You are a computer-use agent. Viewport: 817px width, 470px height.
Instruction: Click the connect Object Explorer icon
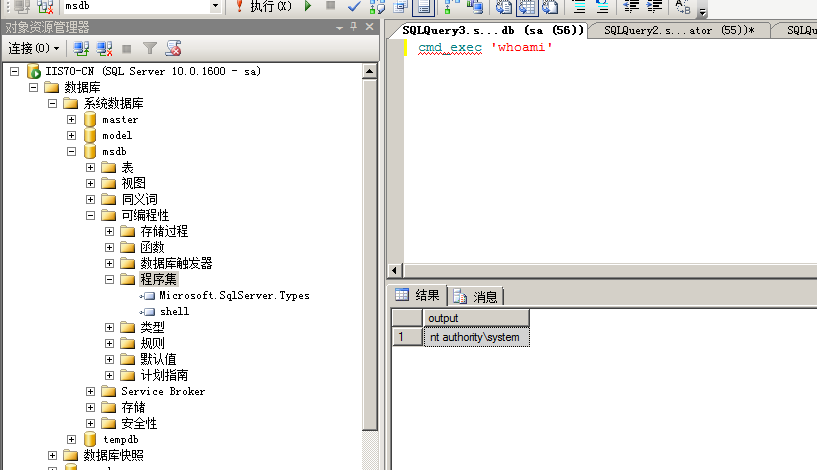click(82, 48)
